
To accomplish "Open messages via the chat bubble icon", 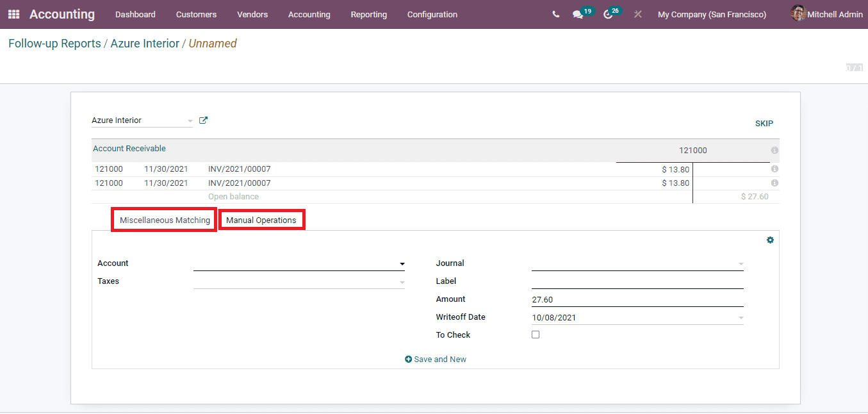I will [578, 14].
